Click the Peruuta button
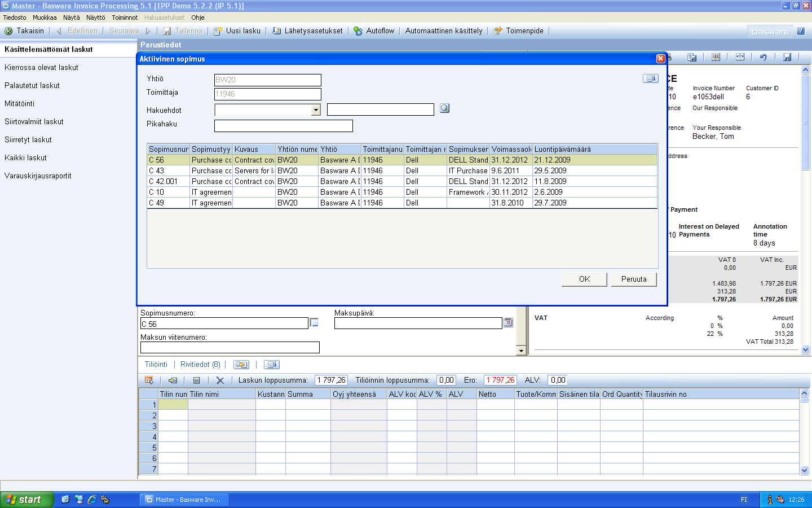The width and height of the screenshot is (812, 508). tap(634, 279)
